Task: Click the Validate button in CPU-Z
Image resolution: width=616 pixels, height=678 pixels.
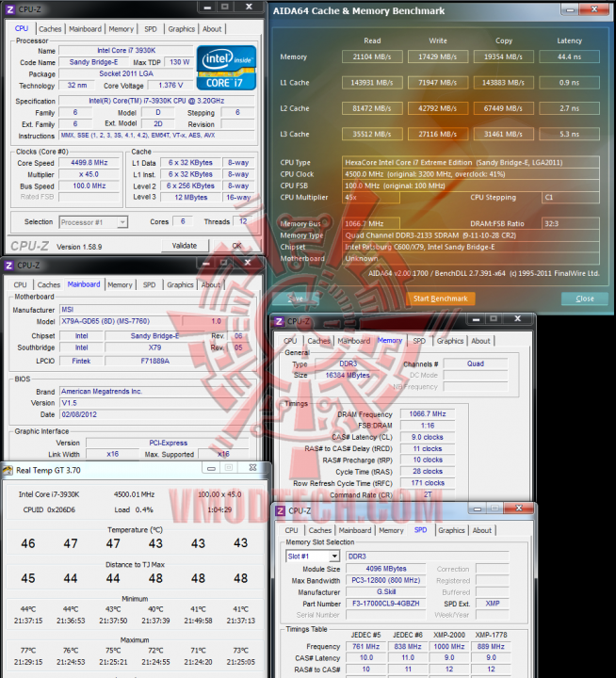Action: [185, 246]
